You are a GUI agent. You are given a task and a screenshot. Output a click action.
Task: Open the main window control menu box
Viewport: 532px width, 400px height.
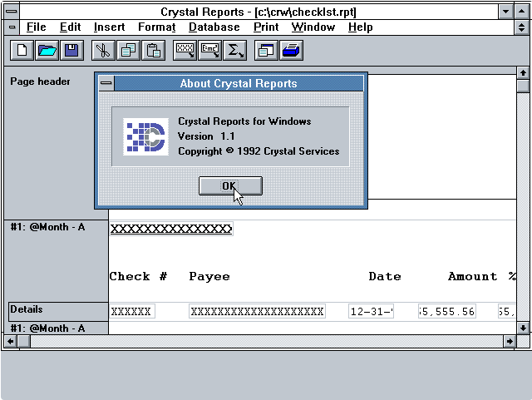click(x=11, y=12)
